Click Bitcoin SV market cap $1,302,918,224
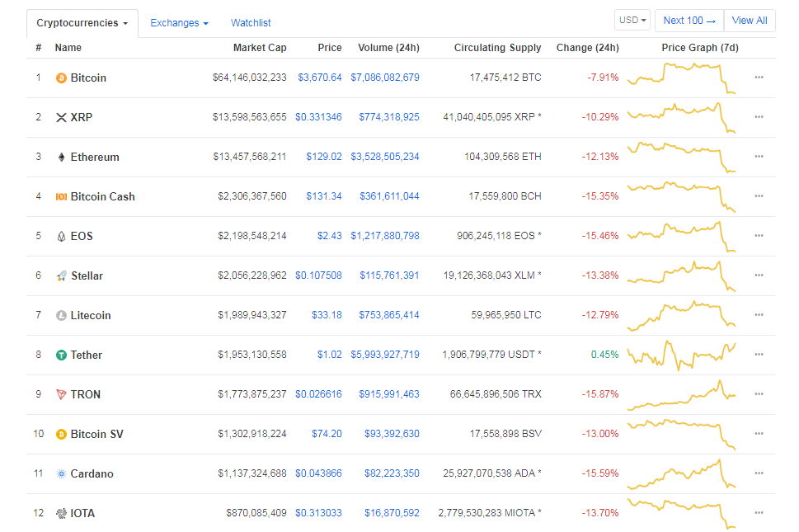The height and width of the screenshot is (532, 799). coord(252,434)
